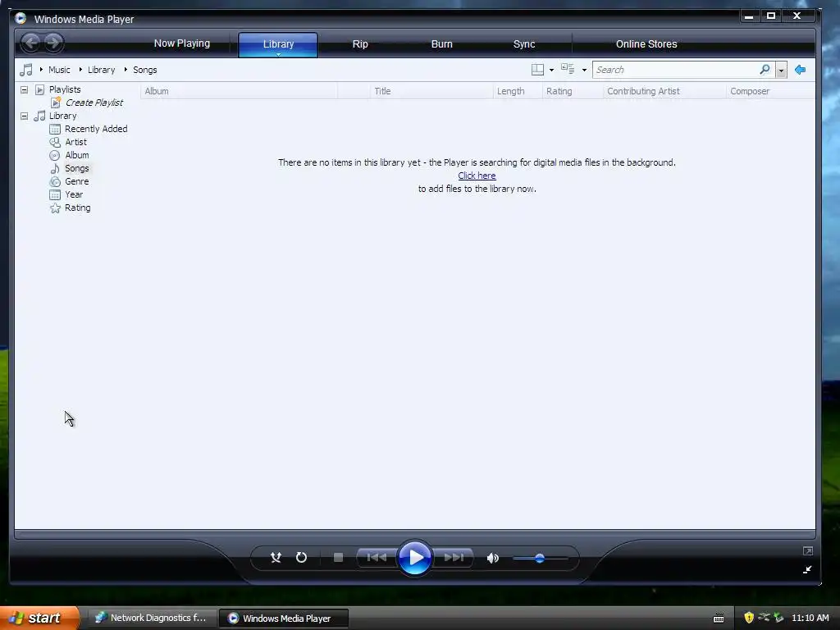Open the Library tab
Image resolution: width=840 pixels, height=630 pixels.
click(x=278, y=44)
